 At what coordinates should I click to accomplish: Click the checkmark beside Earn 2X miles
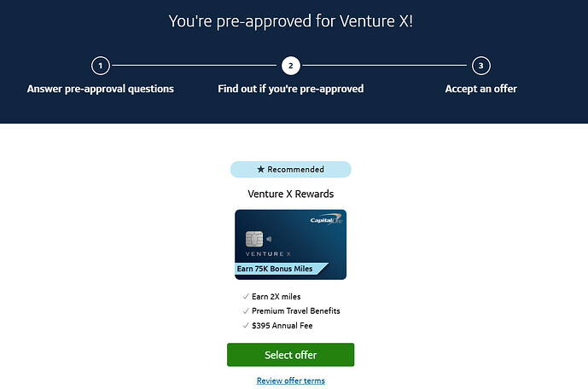tap(246, 296)
